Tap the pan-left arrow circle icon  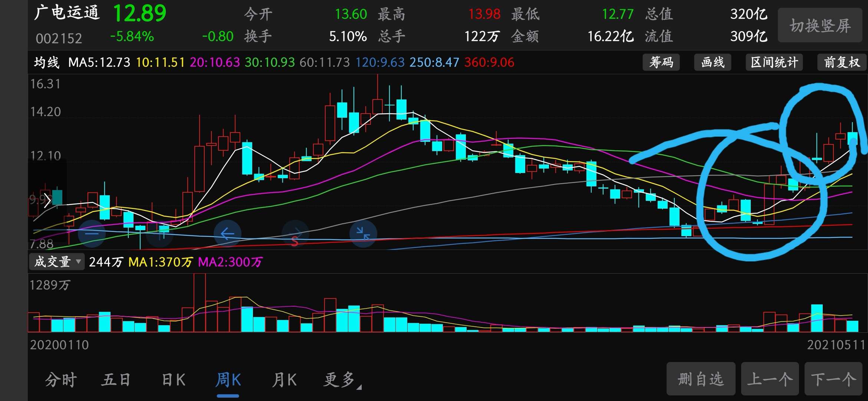227,234
